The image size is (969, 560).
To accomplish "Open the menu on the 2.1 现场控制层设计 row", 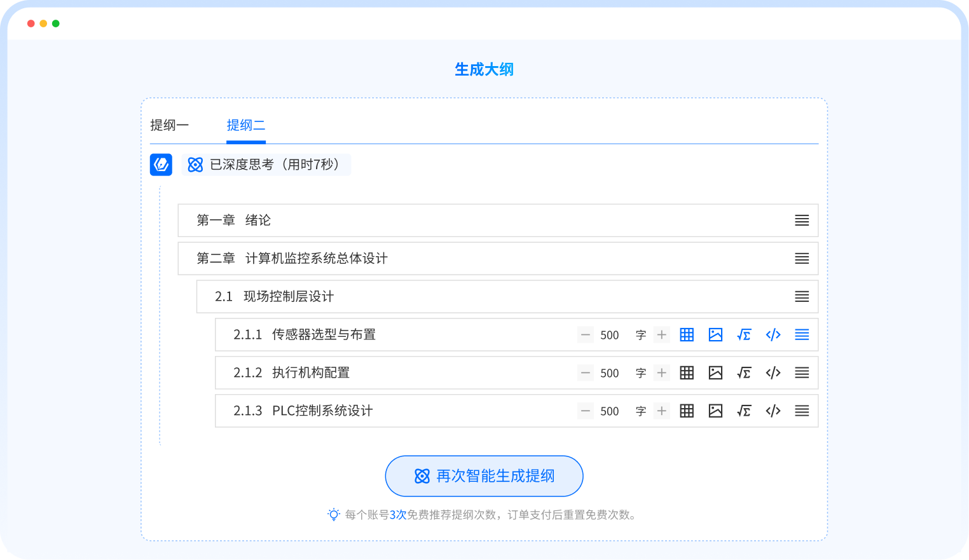I will [x=801, y=296].
